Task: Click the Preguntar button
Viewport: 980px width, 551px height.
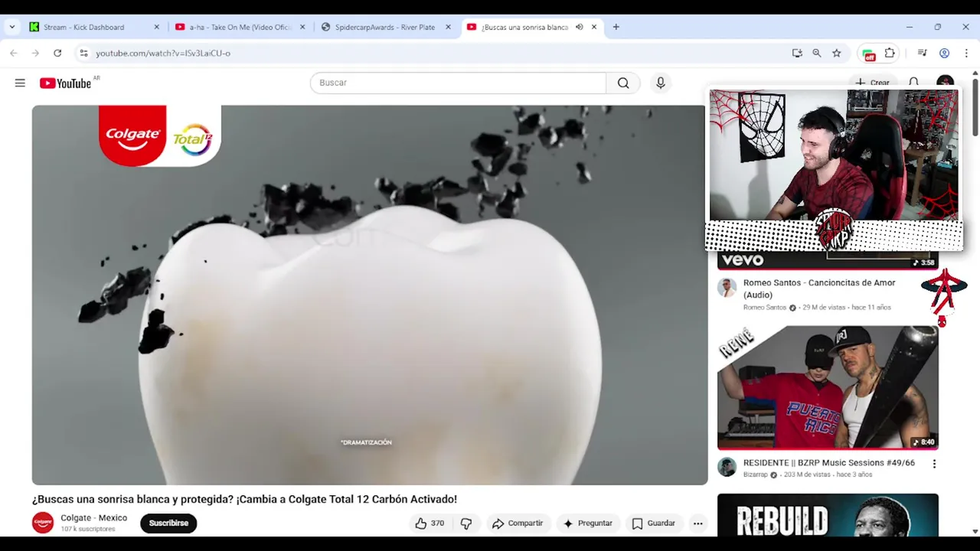Action: [x=588, y=523]
